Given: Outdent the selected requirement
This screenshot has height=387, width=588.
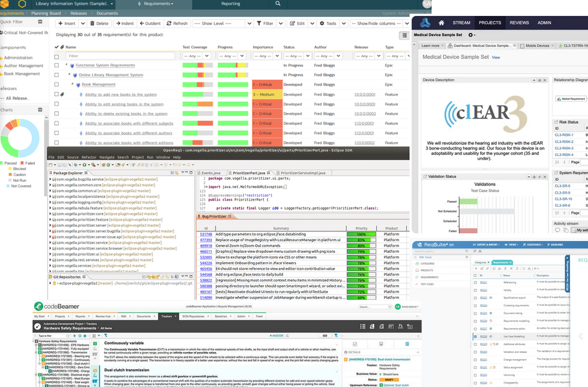Looking at the screenshot, I should [x=150, y=24].
